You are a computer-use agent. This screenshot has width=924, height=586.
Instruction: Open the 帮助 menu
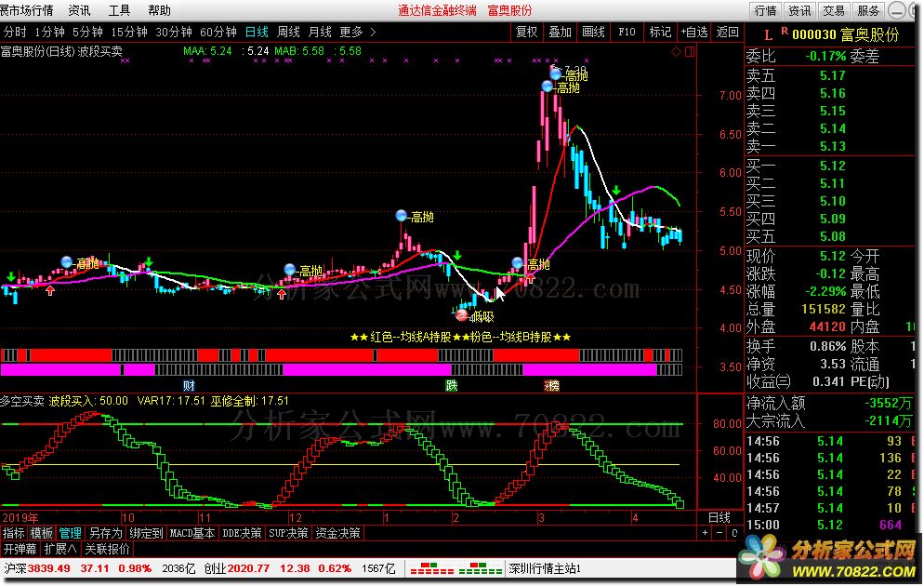click(159, 10)
